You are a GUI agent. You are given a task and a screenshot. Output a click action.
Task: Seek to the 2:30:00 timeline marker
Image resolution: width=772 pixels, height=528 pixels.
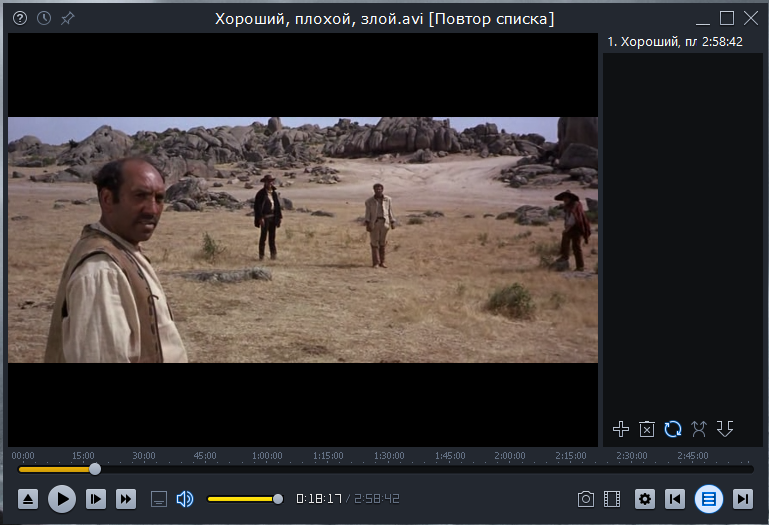[632, 456]
